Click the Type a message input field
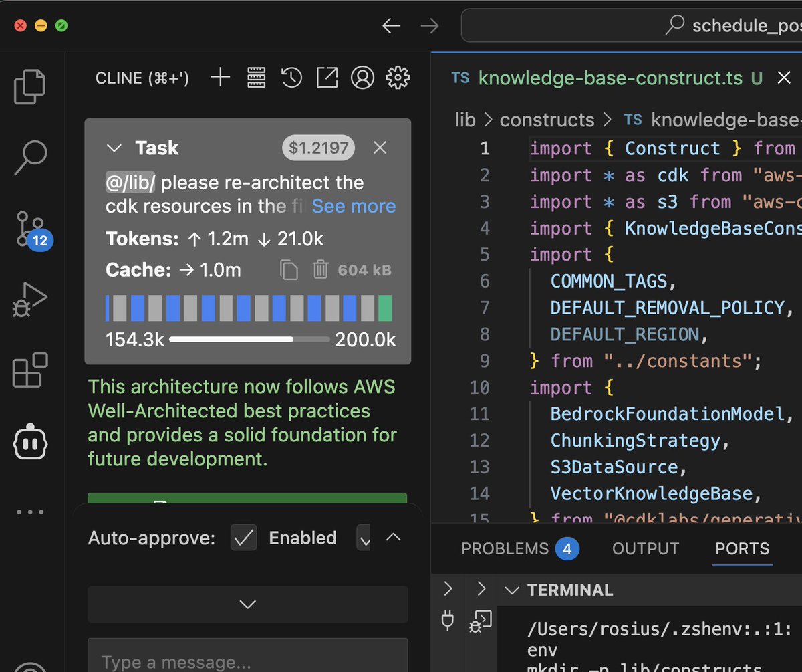 (x=248, y=655)
